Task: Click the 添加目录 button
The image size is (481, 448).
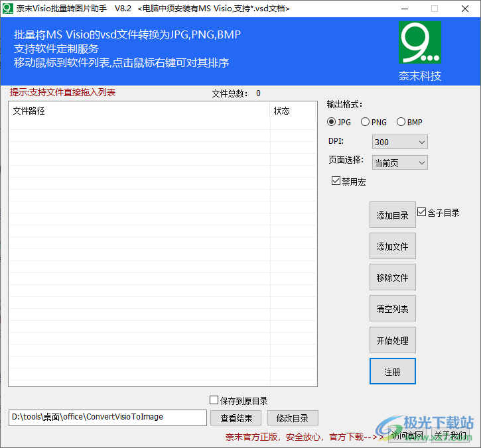Action: [x=392, y=215]
